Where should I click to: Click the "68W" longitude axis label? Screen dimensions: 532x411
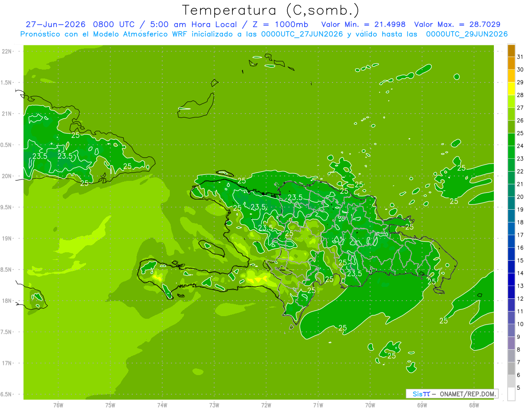[x=474, y=405]
